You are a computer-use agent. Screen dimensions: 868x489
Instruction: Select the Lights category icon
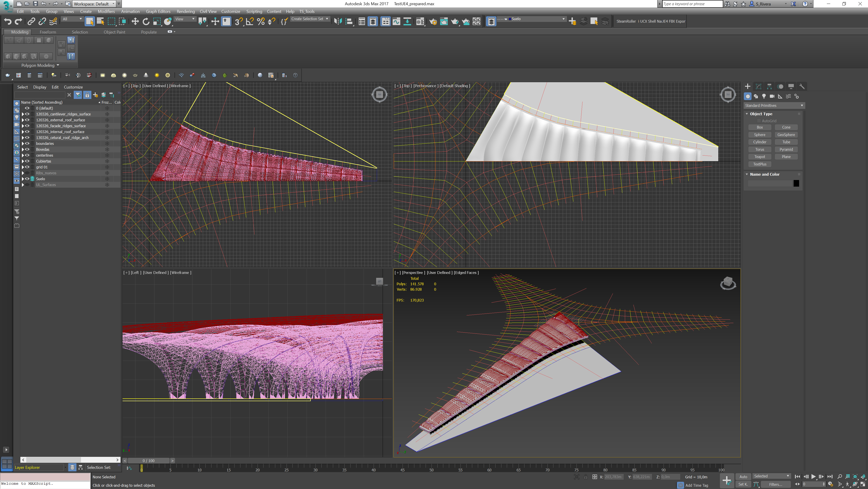point(764,96)
